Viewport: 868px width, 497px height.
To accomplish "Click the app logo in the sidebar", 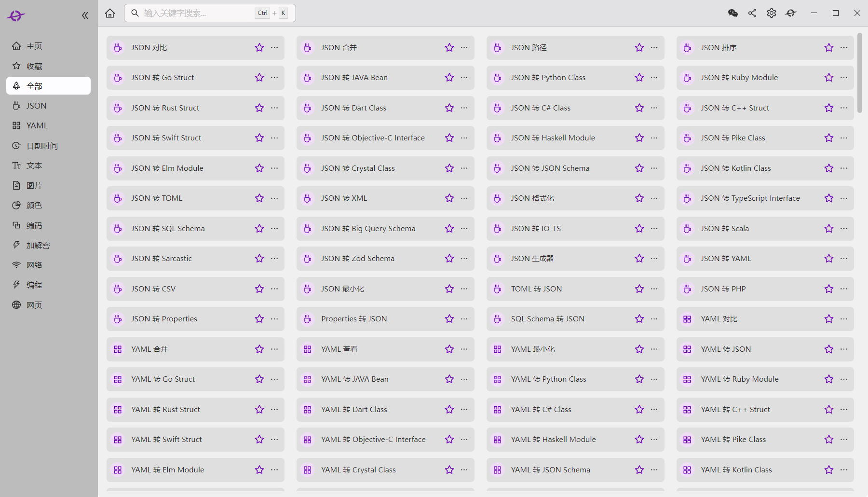I will 16,16.
